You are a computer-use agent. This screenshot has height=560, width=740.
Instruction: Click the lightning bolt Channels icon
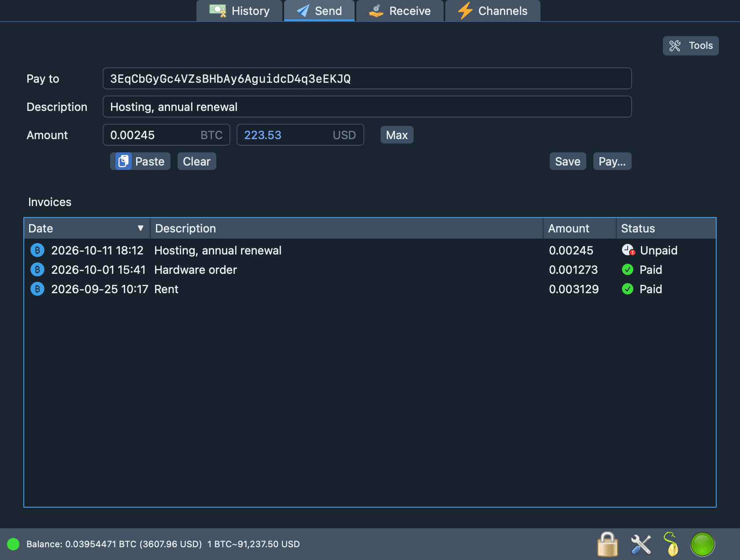coord(465,11)
